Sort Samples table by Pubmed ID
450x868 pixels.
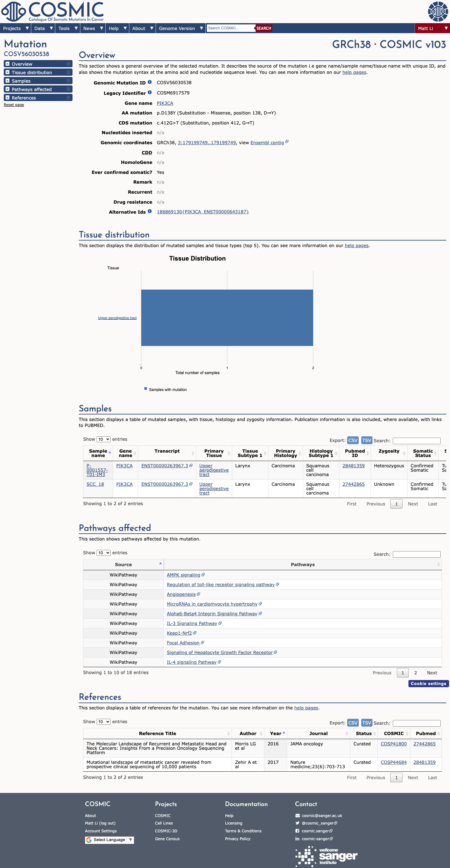(x=355, y=453)
